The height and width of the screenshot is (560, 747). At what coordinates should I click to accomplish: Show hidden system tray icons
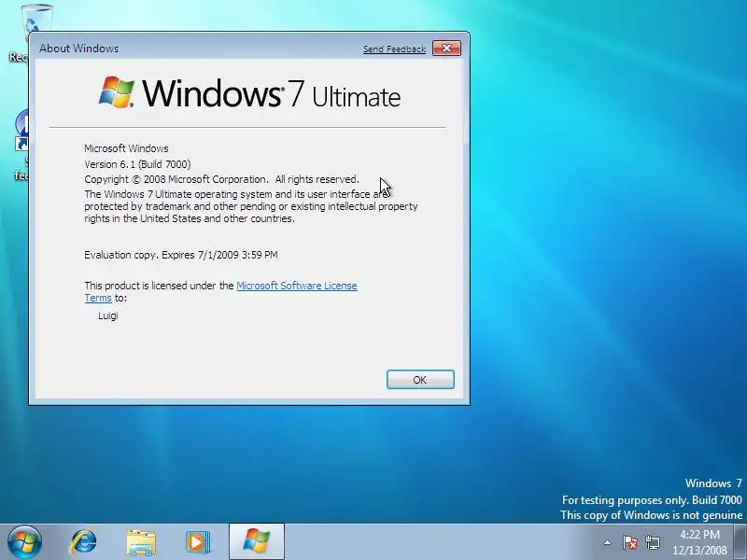click(x=608, y=542)
